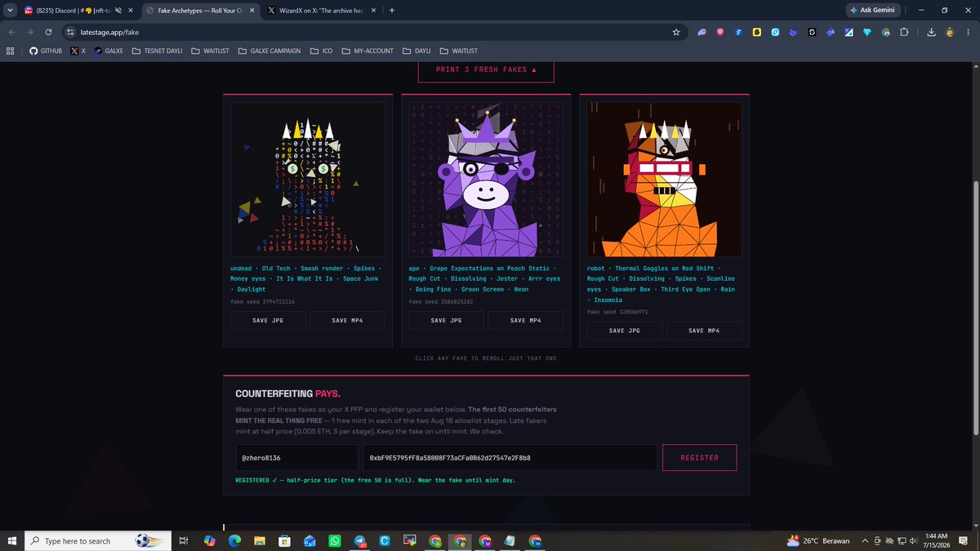This screenshot has height=551, width=980.
Task: Expand the GALXE CAMPAIGN bookmark folder
Action: tap(270, 50)
